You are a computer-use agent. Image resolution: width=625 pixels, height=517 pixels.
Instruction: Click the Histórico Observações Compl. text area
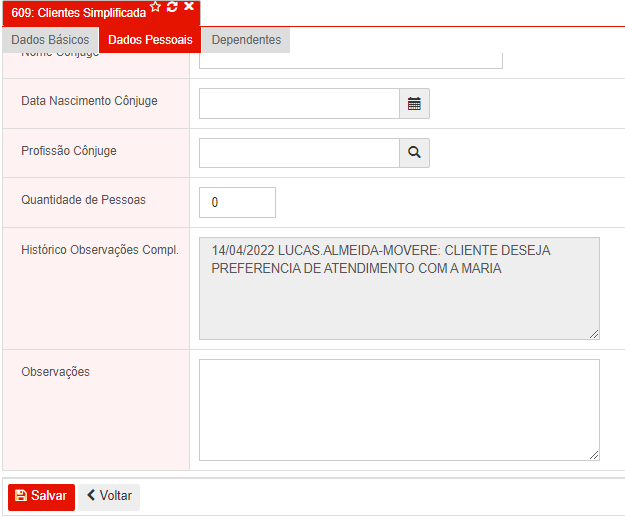pyautogui.click(x=399, y=289)
